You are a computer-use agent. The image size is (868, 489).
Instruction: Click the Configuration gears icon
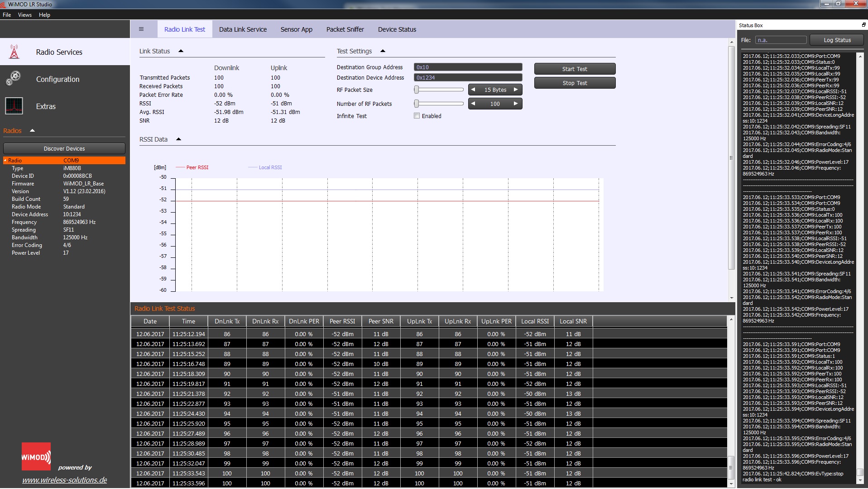click(14, 79)
